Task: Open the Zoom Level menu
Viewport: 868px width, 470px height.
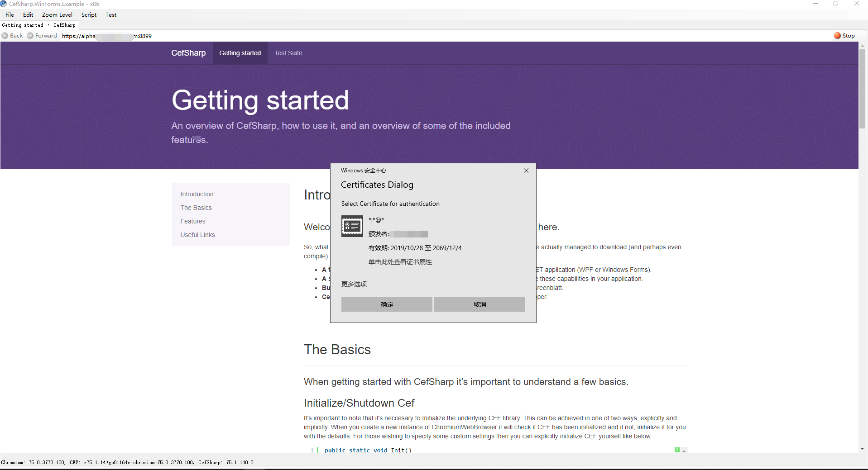Action: (x=57, y=14)
